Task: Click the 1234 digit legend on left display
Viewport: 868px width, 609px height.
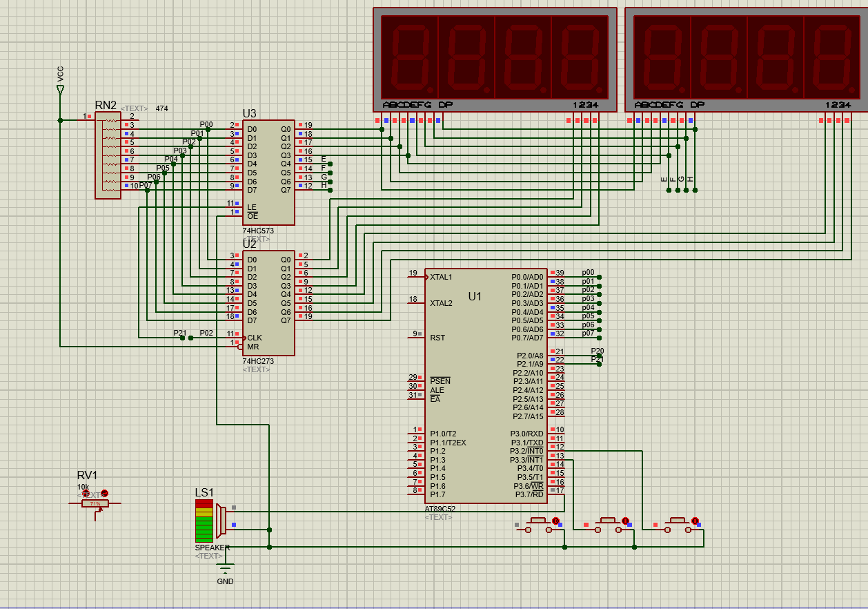Action: (x=586, y=105)
